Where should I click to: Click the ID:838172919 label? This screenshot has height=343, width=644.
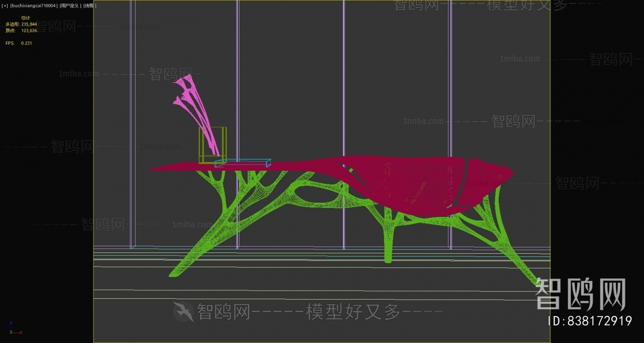tap(590, 321)
